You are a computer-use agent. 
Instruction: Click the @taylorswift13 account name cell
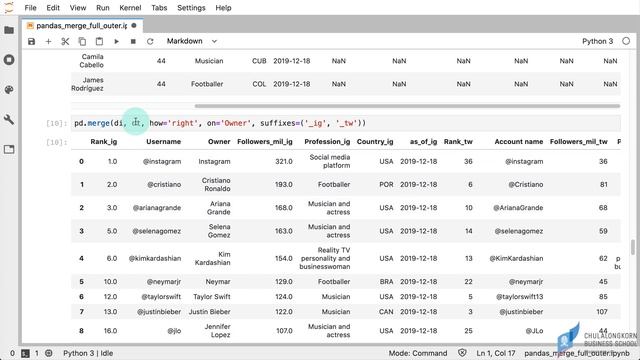pos(520,297)
